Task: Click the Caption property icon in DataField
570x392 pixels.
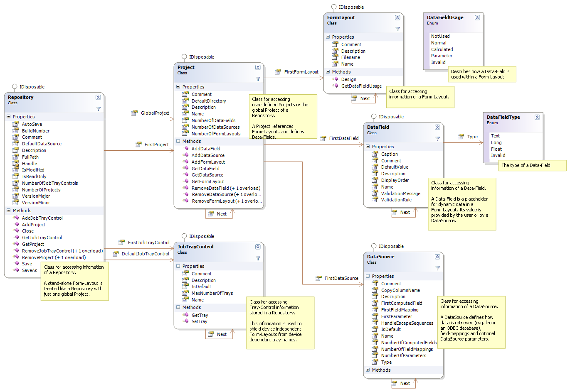Action: [375, 154]
